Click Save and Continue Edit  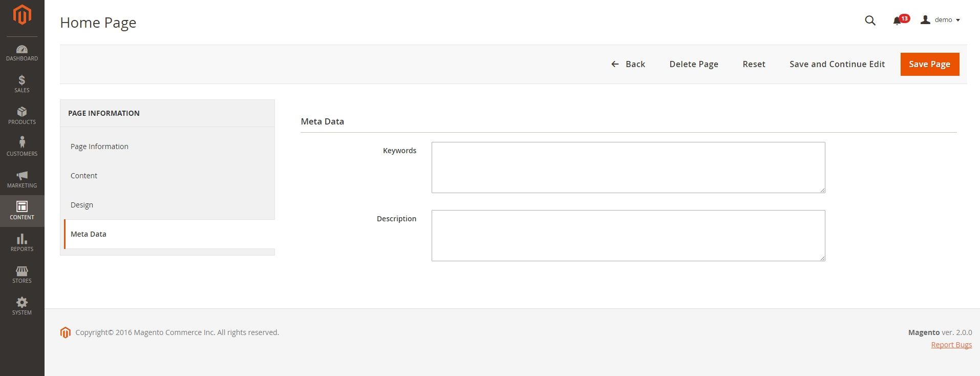pyautogui.click(x=837, y=64)
